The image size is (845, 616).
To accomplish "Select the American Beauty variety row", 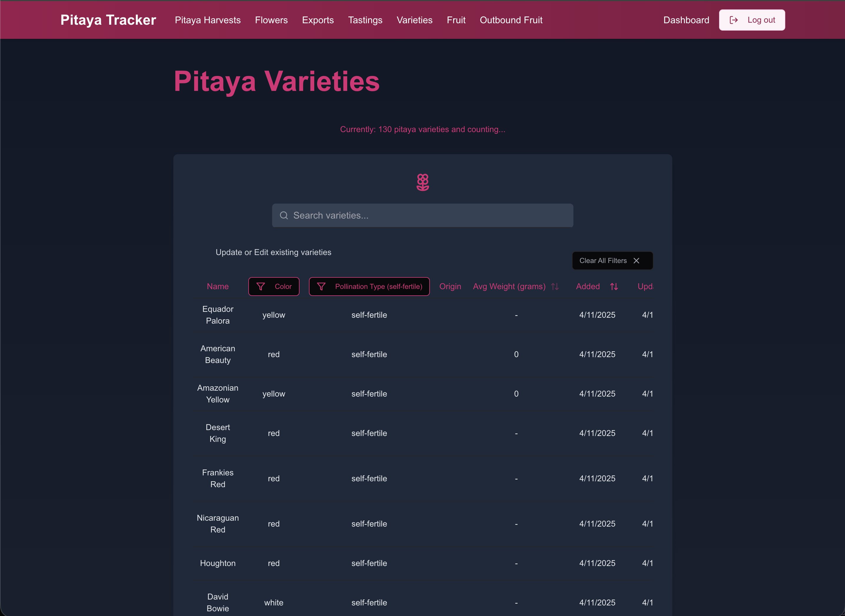I will click(x=218, y=354).
